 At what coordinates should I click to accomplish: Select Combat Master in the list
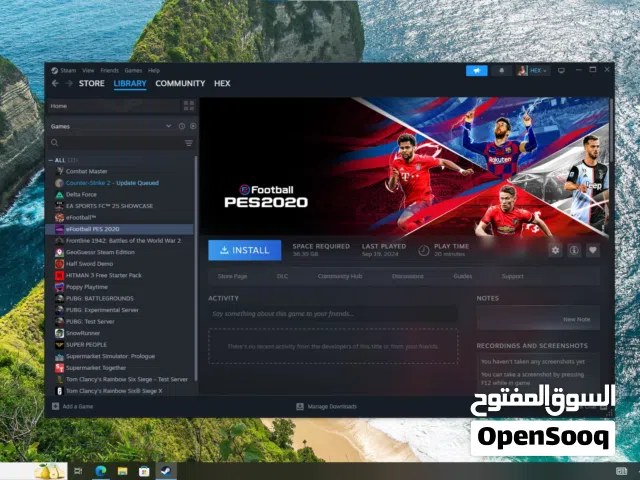tap(120, 171)
